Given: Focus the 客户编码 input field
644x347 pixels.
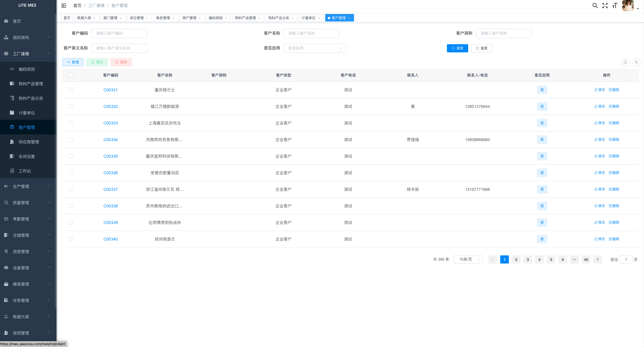Looking at the screenshot, I should point(119,33).
